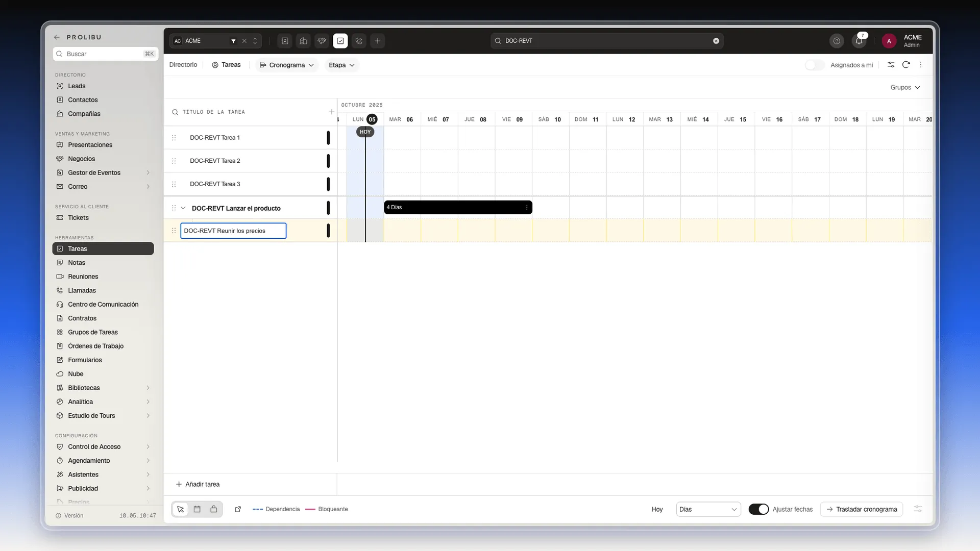Image resolution: width=980 pixels, height=551 pixels.
Task: Click the HOY timeline marker
Action: (365, 132)
